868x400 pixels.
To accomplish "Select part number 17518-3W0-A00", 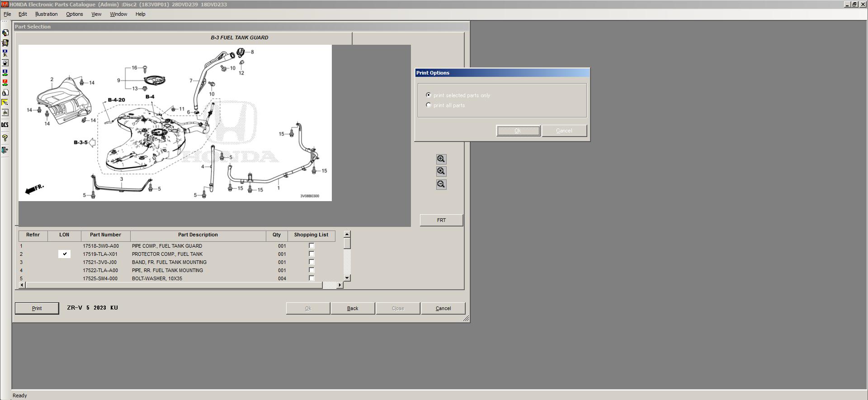I will 101,246.
